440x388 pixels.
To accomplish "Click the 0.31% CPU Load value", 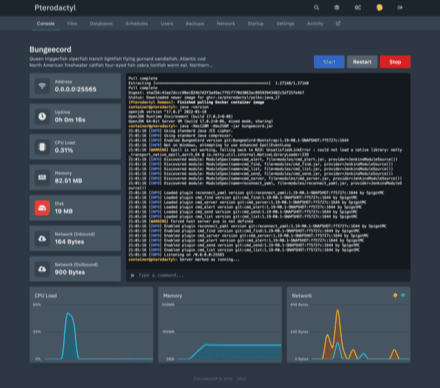I will [64, 150].
